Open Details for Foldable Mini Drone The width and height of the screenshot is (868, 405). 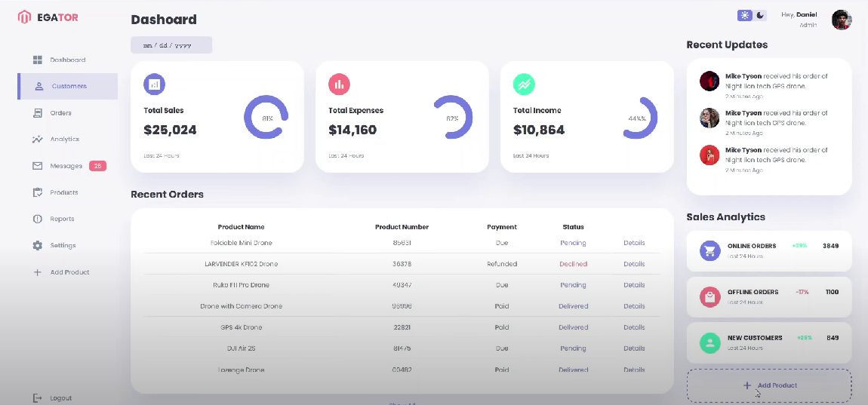pos(634,243)
